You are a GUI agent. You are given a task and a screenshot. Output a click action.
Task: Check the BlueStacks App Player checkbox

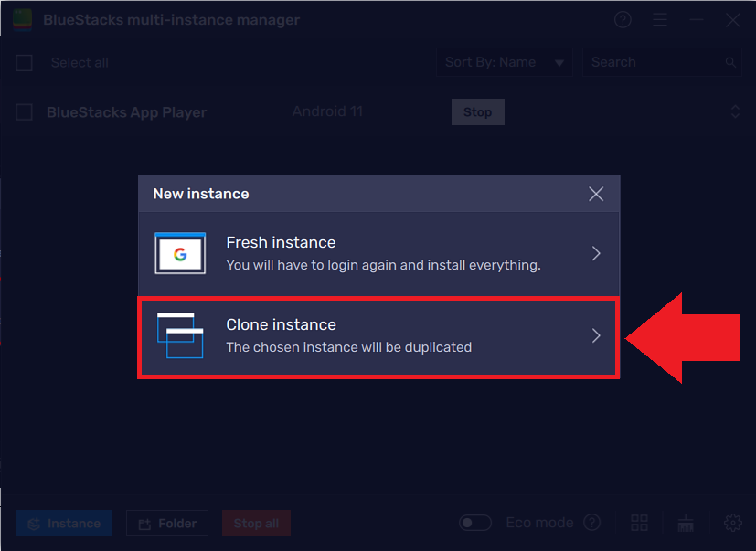click(x=24, y=111)
